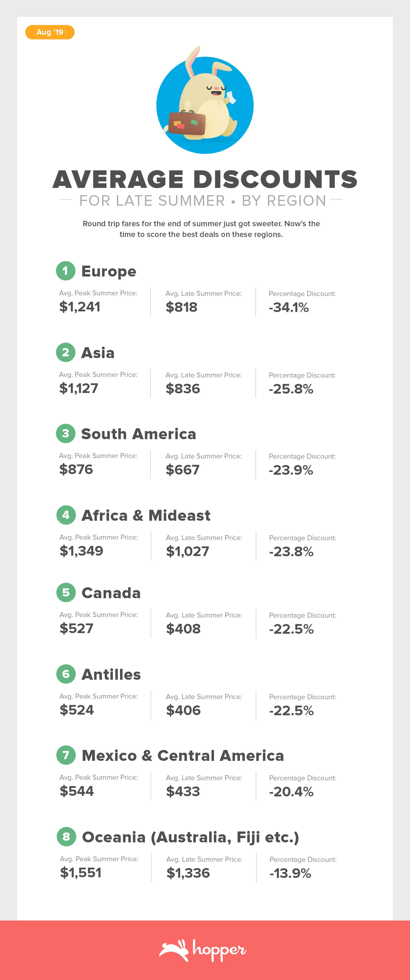Tap the number 6 badge beside Antilles
The width and height of the screenshot is (410, 980).
coord(66,674)
